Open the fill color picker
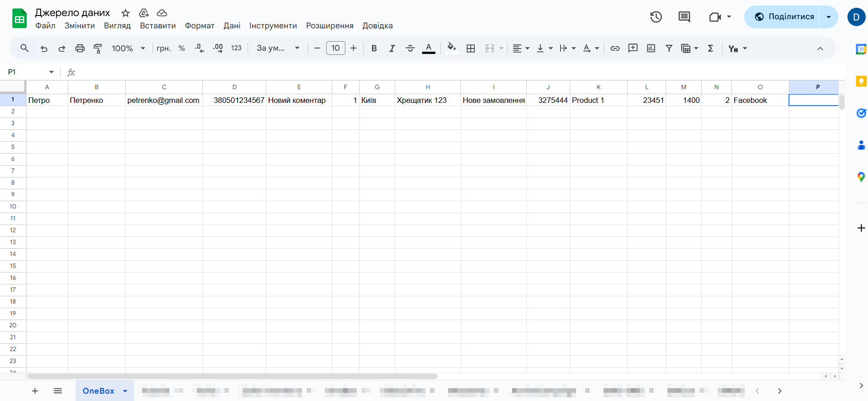Viewport: 868px width, 401px height. point(452,48)
